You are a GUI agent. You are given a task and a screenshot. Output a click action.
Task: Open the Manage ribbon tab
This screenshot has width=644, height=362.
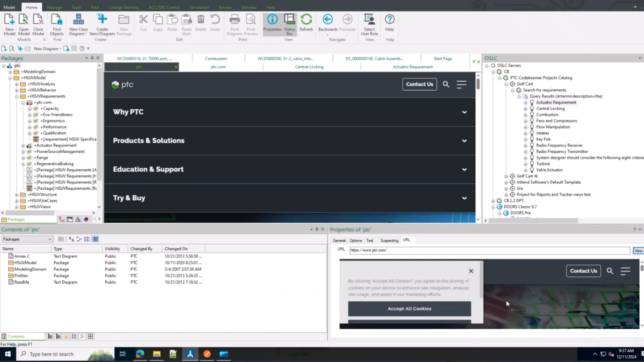coord(54,7)
